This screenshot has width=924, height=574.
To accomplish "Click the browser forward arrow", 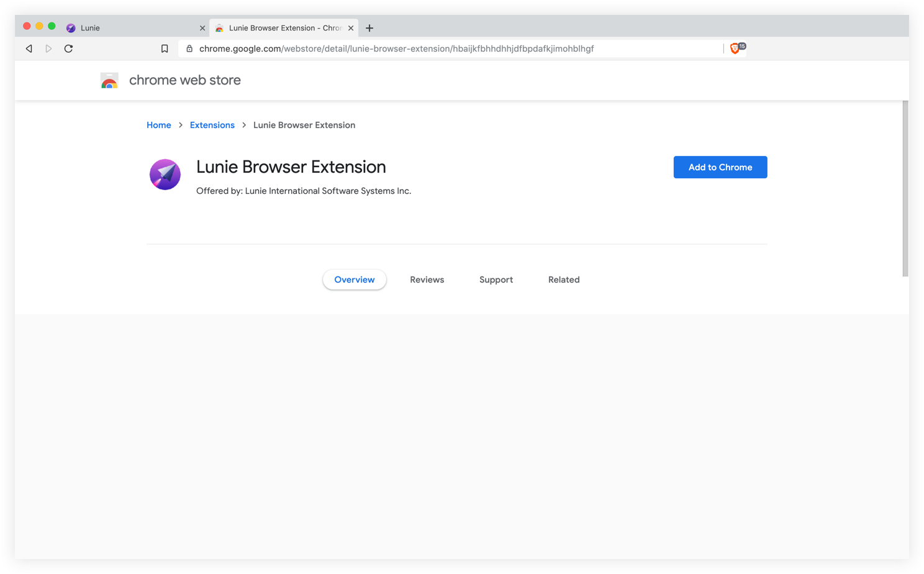I will tap(48, 48).
